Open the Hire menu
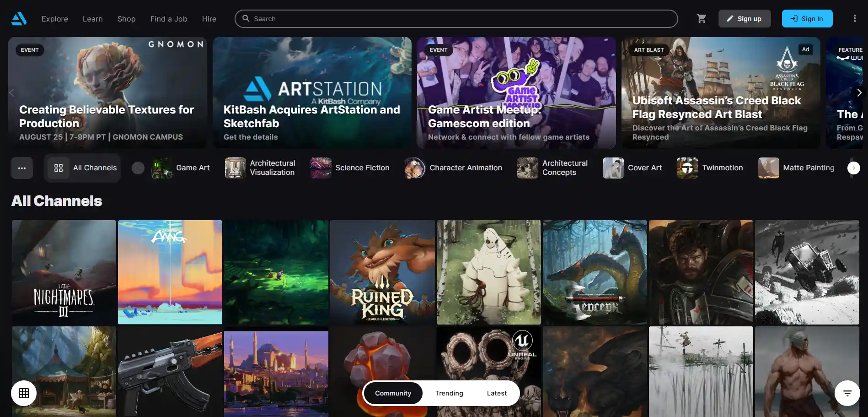Screen dimensions: 868x417 tap(209, 19)
